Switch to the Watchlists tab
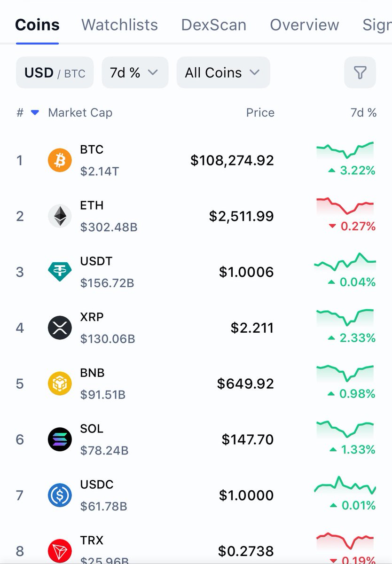 (x=119, y=24)
